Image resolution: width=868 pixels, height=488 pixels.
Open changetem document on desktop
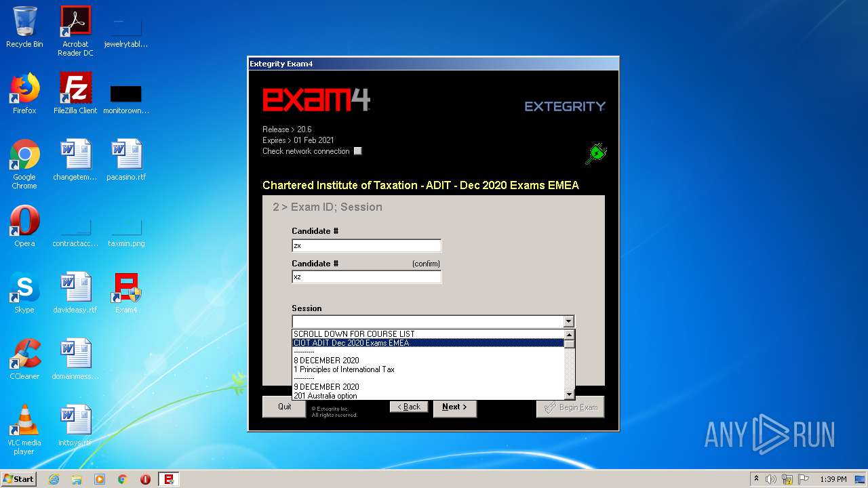(x=75, y=160)
